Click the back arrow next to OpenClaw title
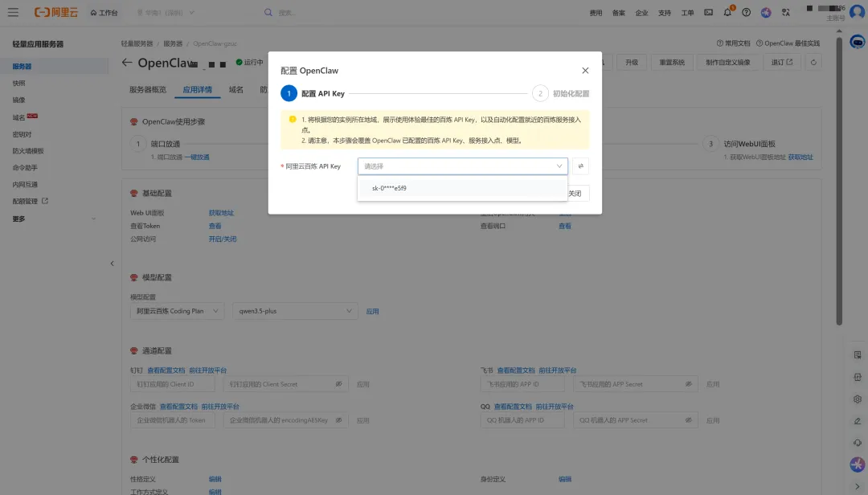Image resolution: width=868 pixels, height=495 pixels. point(127,63)
